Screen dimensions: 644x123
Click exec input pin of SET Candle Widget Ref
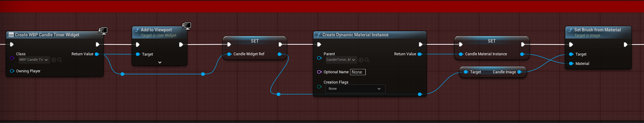(229, 44)
